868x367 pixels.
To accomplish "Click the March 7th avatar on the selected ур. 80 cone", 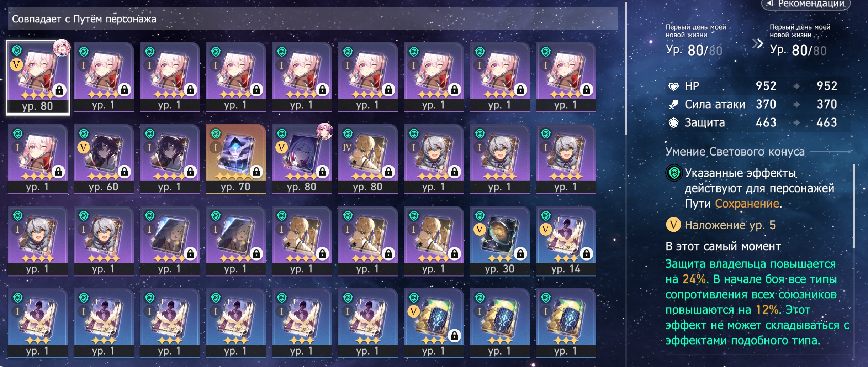I will [62, 48].
